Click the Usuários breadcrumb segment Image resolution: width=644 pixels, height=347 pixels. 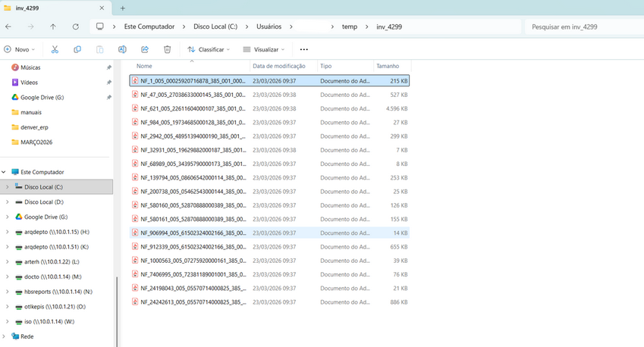[267, 27]
